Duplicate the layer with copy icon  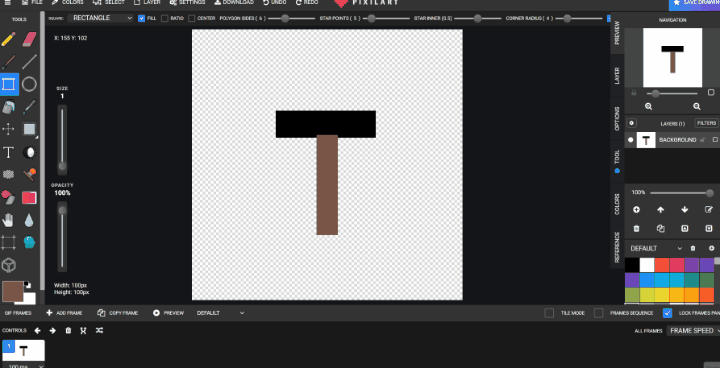(x=660, y=228)
